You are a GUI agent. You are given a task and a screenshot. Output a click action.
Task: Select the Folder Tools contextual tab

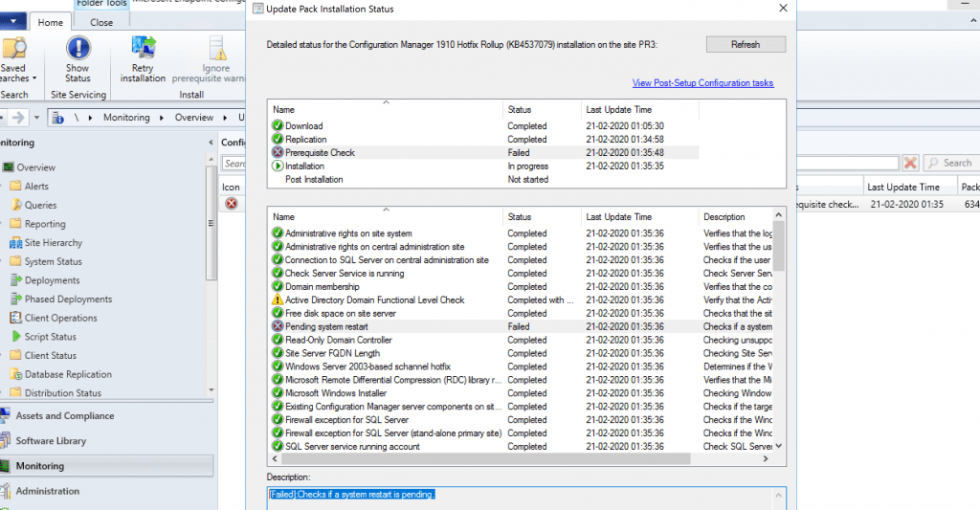pos(101,4)
